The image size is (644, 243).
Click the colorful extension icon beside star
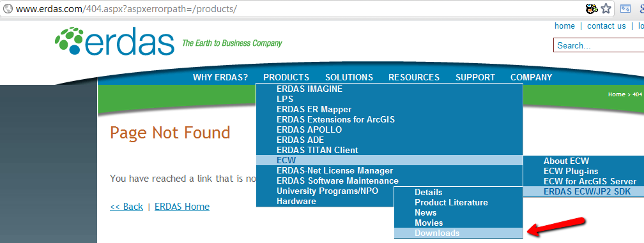click(x=592, y=8)
